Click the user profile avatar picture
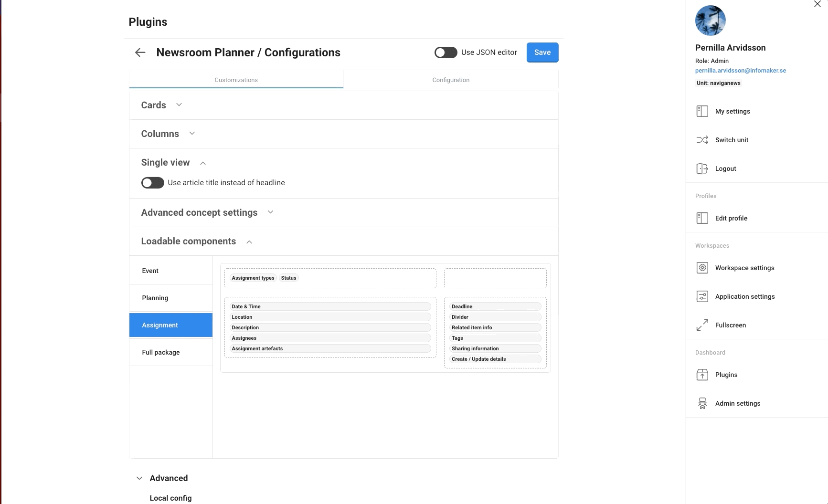The width and height of the screenshot is (828, 504). tap(710, 21)
